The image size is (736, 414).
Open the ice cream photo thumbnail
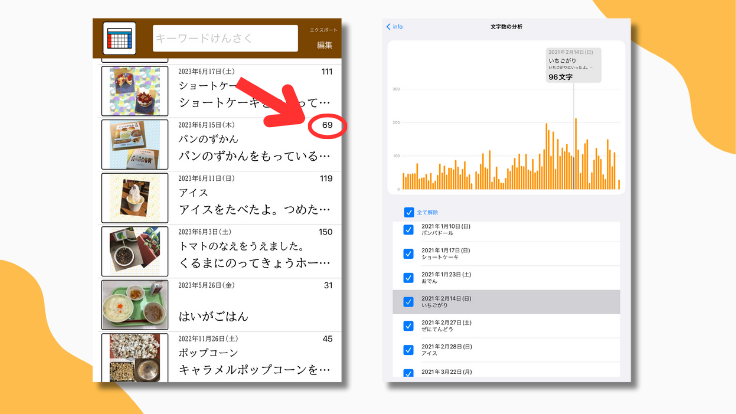click(x=135, y=197)
